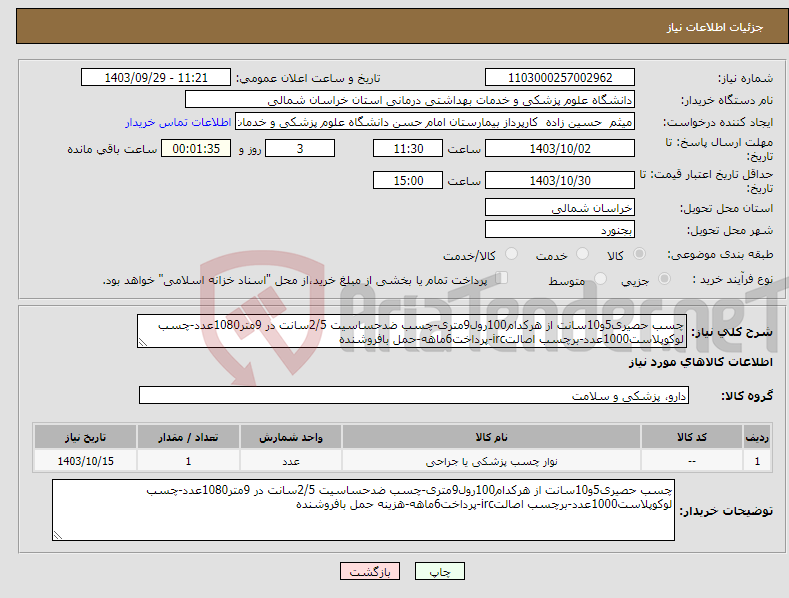Click the کد کالا column header
Viewport: 789px width, 598px height.
coord(692,437)
